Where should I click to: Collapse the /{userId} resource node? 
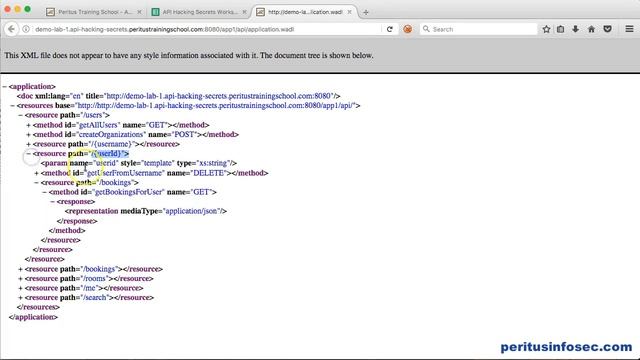click(x=29, y=153)
